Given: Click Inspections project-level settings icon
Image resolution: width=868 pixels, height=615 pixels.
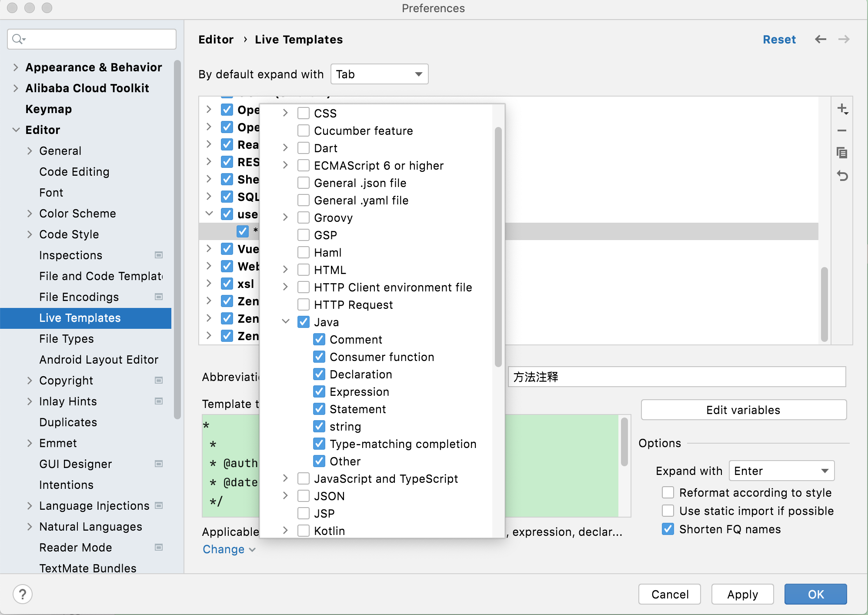Looking at the screenshot, I should click(x=159, y=255).
